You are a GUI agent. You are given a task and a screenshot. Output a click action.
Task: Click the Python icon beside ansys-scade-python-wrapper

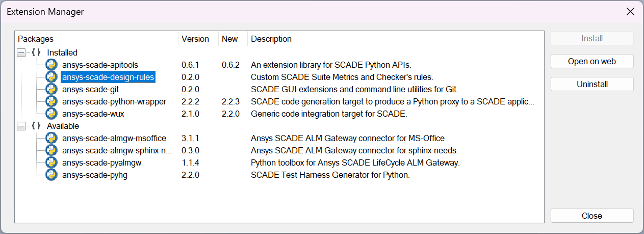[51, 102]
